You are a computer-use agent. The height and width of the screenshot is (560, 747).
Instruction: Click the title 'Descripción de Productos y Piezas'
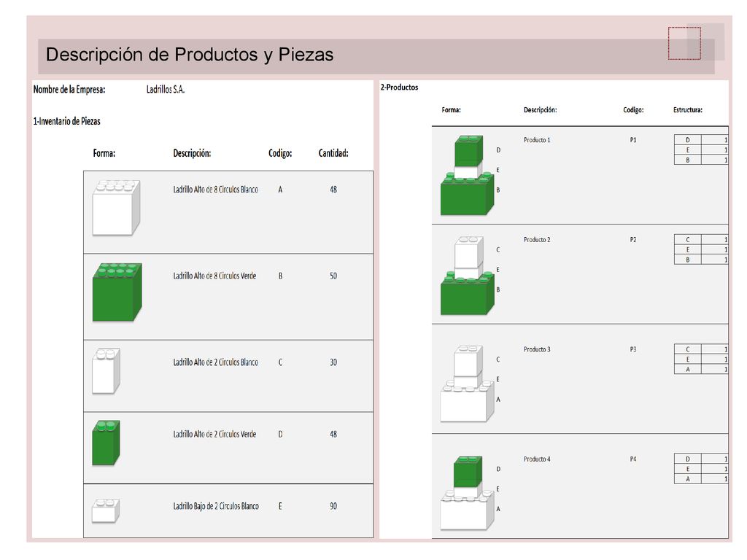[x=190, y=54]
